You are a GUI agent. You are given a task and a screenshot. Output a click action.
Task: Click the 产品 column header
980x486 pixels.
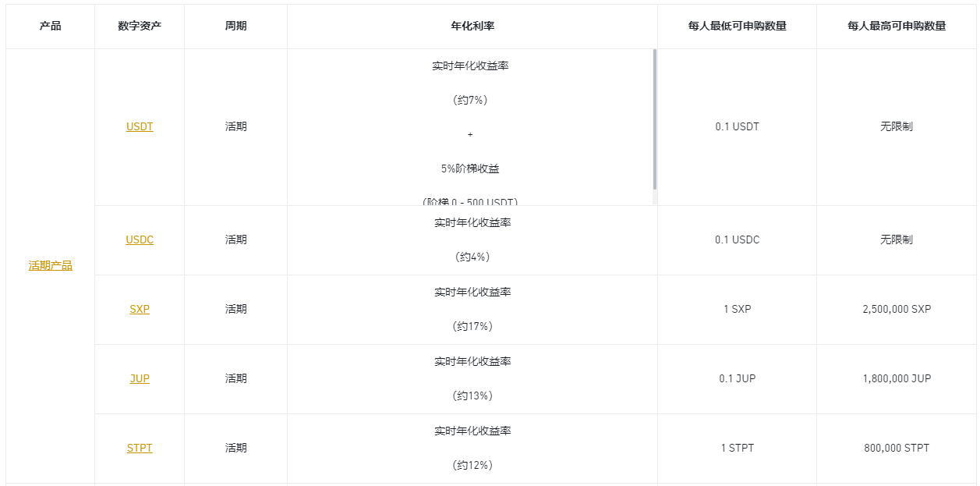51,26
